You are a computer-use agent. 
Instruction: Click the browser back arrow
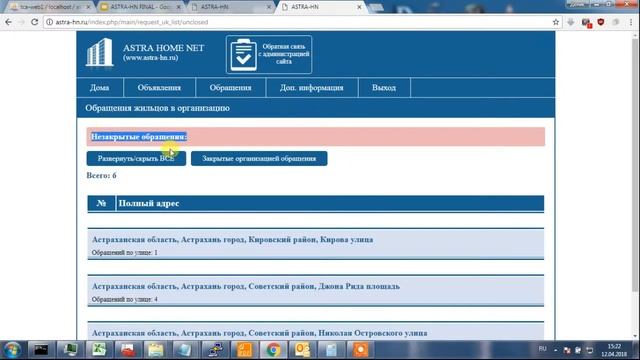9,22
